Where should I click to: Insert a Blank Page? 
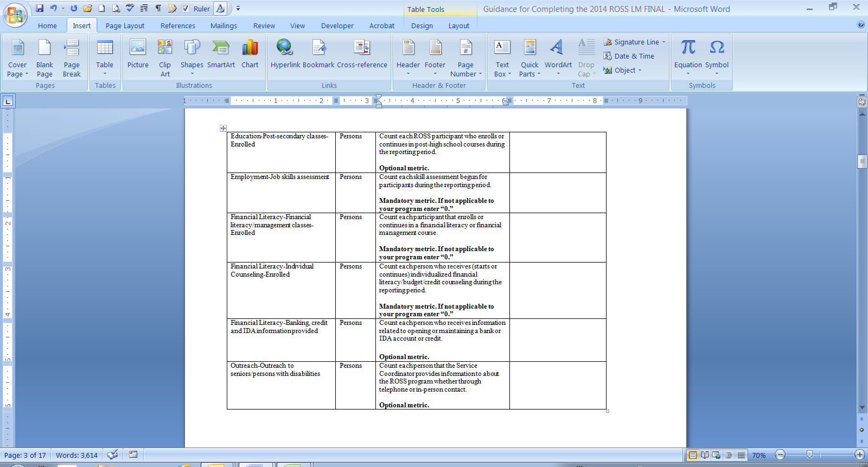[44, 58]
